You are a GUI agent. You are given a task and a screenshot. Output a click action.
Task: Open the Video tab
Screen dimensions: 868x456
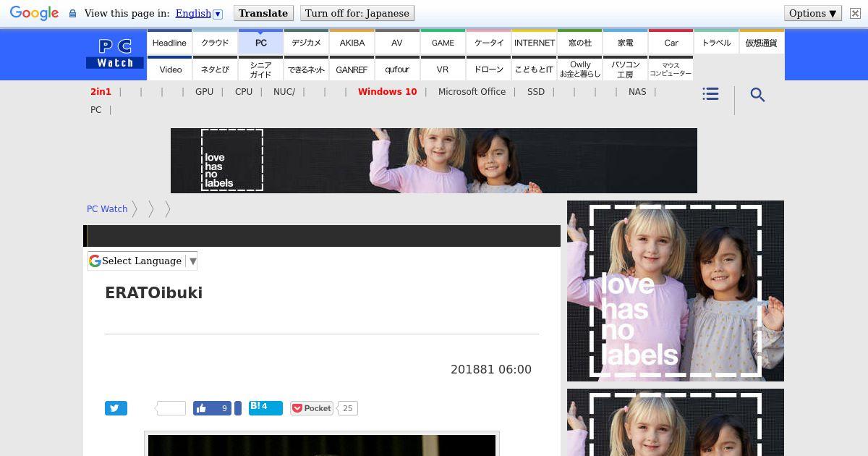169,69
